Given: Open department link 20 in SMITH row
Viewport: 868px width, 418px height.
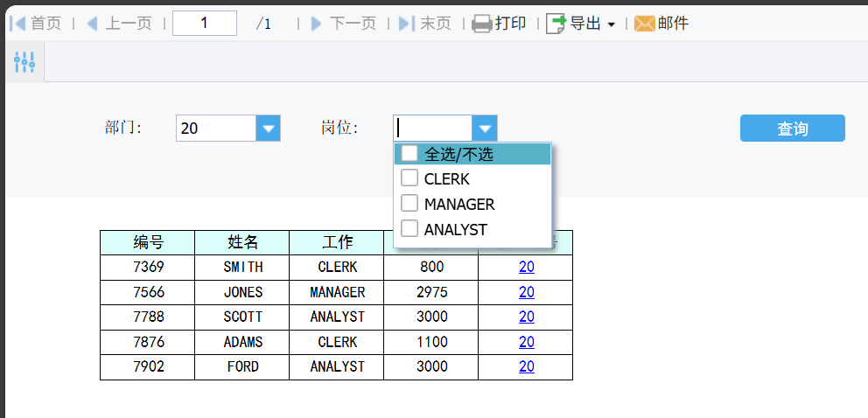Looking at the screenshot, I should 527,267.
